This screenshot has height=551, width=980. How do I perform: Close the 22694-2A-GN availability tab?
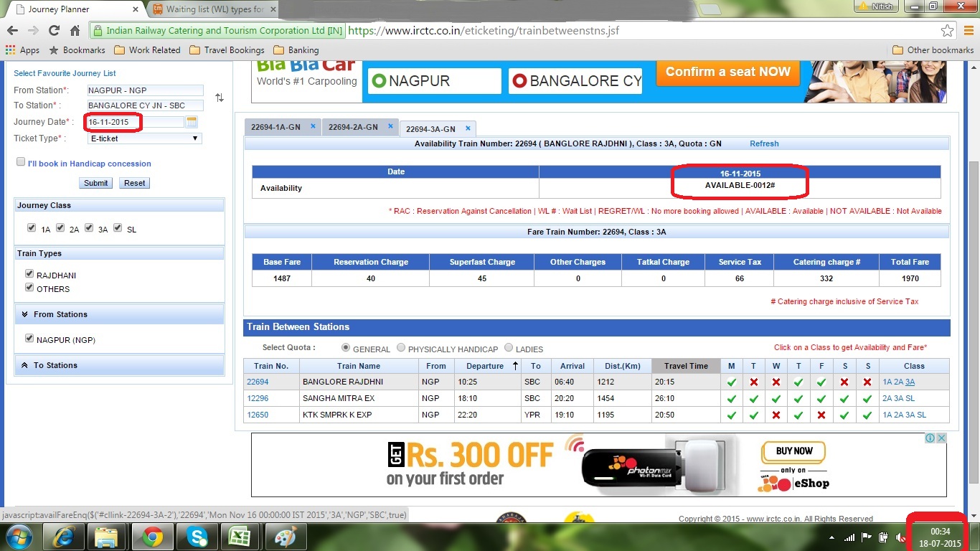click(x=390, y=126)
